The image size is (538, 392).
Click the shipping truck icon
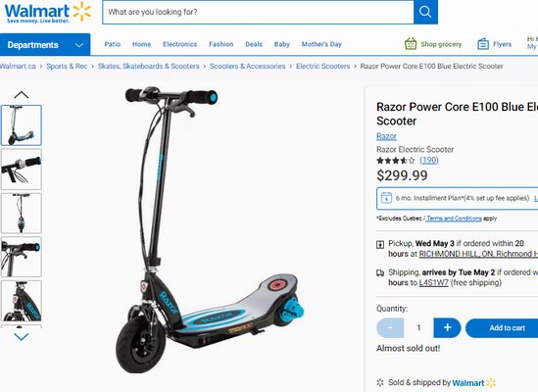point(380,273)
